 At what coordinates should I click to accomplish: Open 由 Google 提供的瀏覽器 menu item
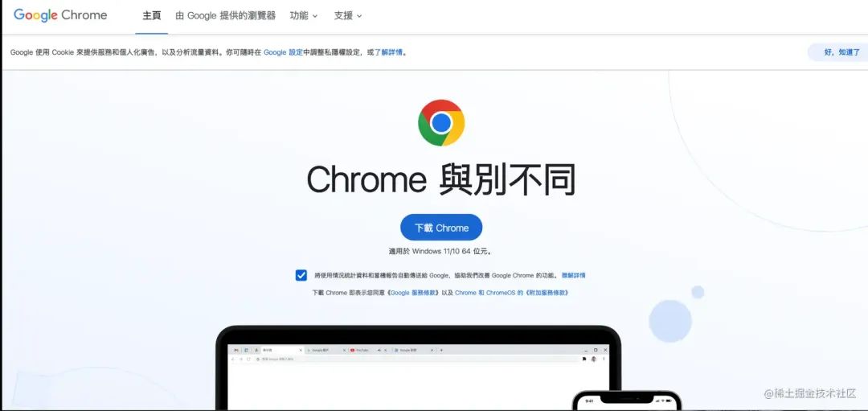point(225,15)
